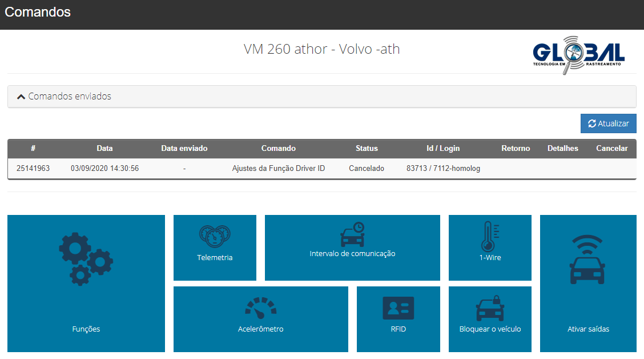The height and width of the screenshot is (359, 644).
Task: Click the Cancelar column header
Action: tap(611, 148)
